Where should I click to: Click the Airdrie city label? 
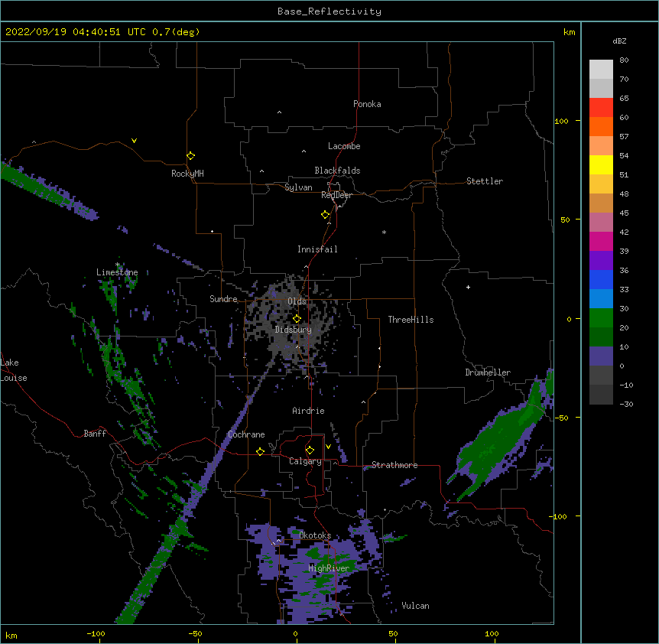point(309,411)
